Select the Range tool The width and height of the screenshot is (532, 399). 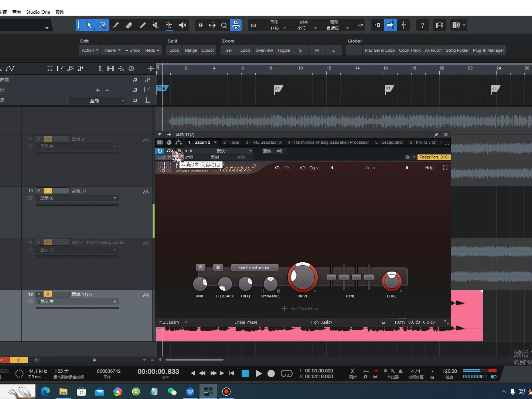(103, 25)
